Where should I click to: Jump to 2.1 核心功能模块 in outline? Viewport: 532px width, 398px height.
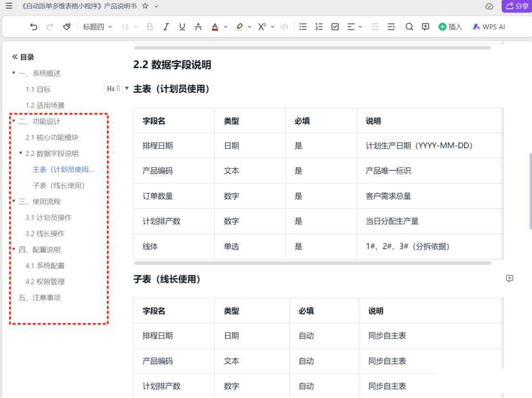click(52, 137)
